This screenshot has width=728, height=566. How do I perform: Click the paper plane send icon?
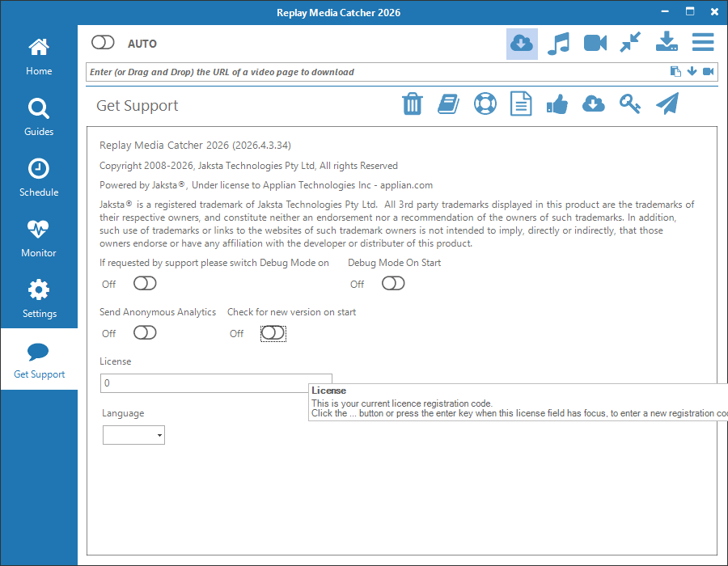(667, 103)
